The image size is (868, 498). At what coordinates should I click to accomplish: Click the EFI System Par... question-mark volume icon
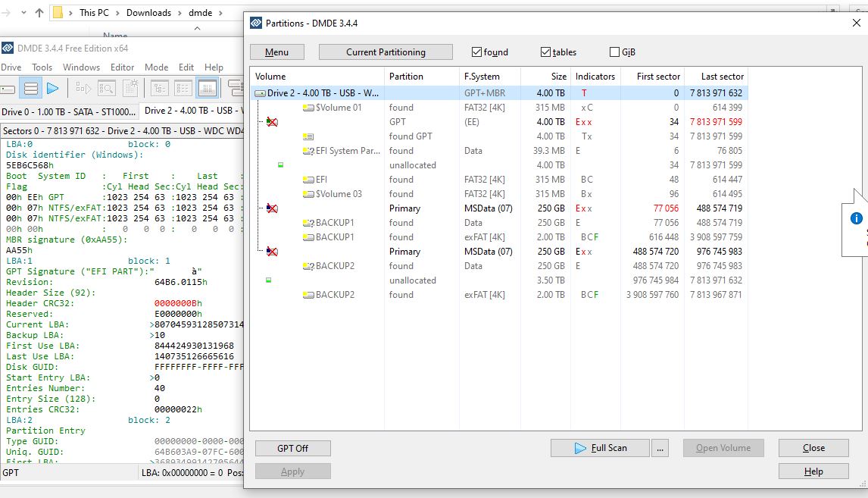pyautogui.click(x=308, y=151)
